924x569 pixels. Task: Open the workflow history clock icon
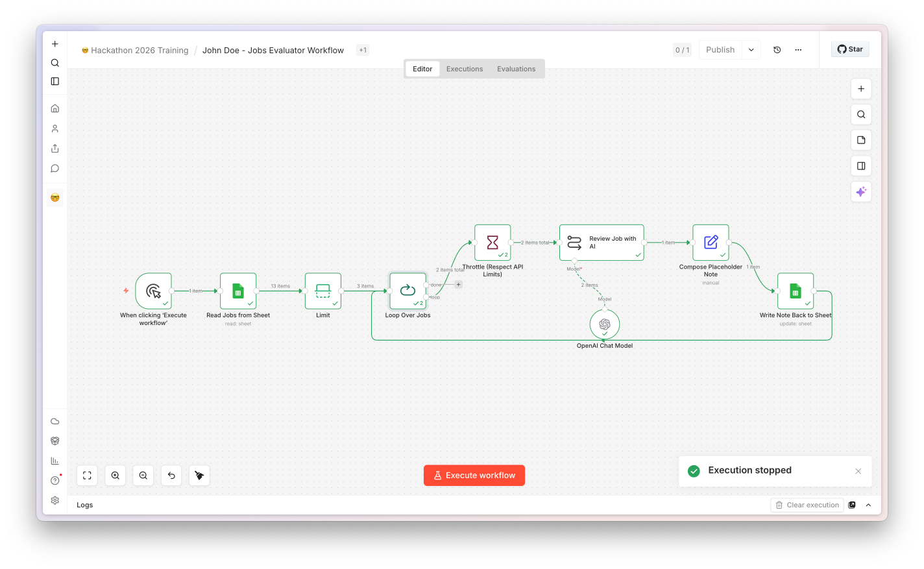coord(777,50)
